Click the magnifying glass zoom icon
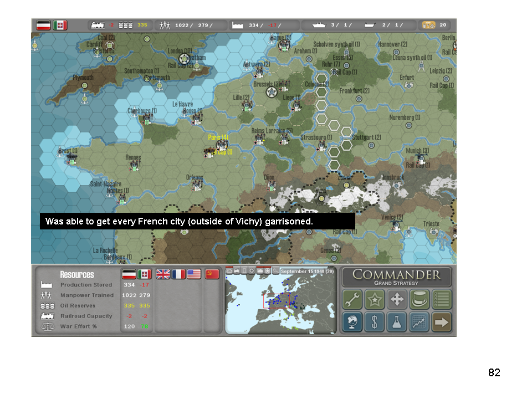The height and width of the screenshot is (399, 532). click(x=275, y=271)
